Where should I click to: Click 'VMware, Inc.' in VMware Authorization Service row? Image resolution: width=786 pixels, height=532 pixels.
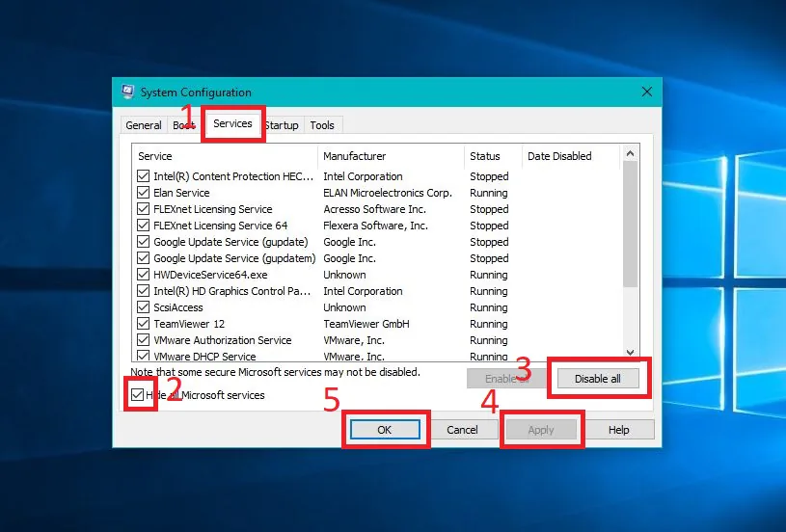click(354, 340)
